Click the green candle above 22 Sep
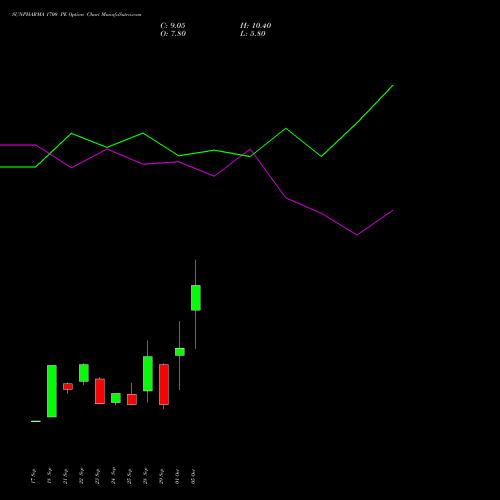 click(x=84, y=373)
